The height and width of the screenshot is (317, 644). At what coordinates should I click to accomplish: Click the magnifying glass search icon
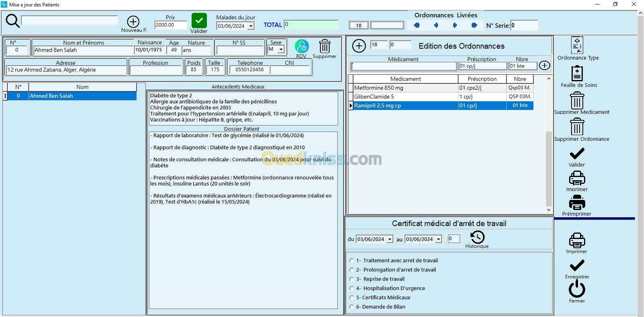12,21
